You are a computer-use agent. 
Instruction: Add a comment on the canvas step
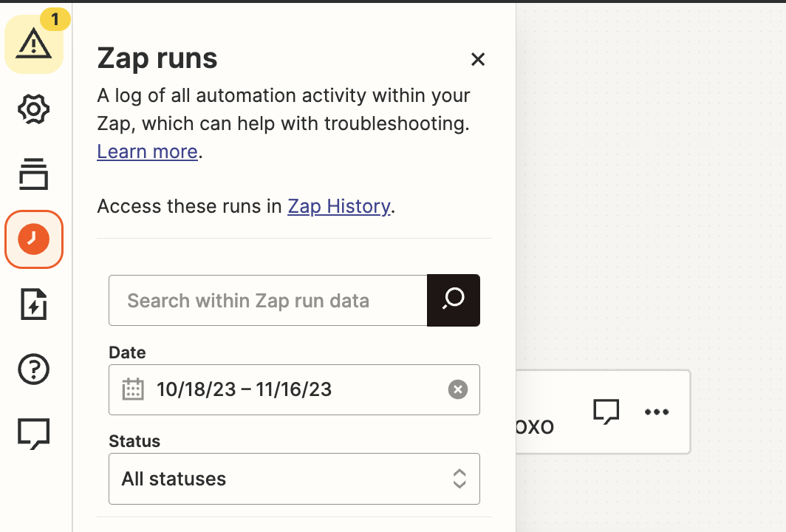606,412
